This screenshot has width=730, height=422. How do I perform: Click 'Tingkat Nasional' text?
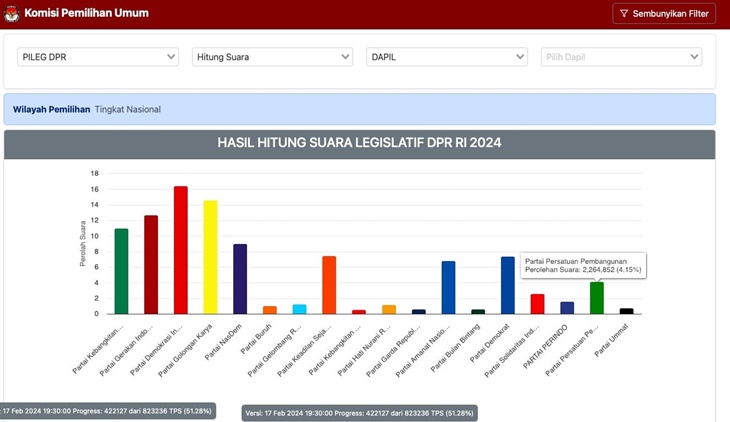point(128,109)
